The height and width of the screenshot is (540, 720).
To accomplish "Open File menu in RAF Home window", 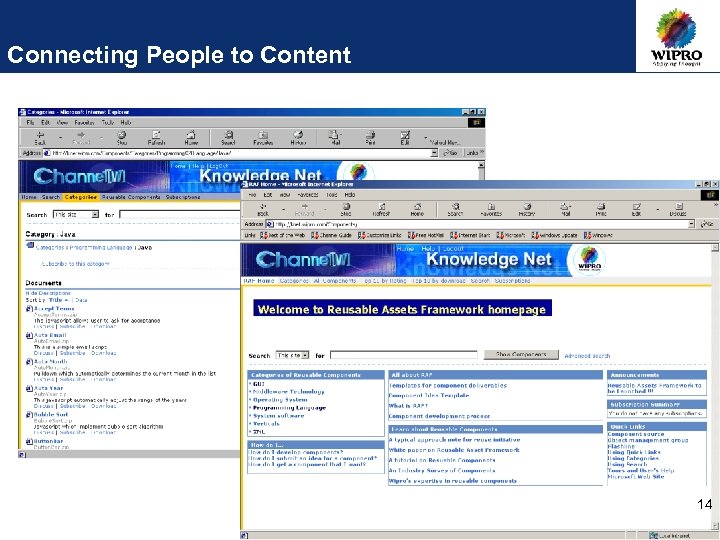I will coord(252,195).
